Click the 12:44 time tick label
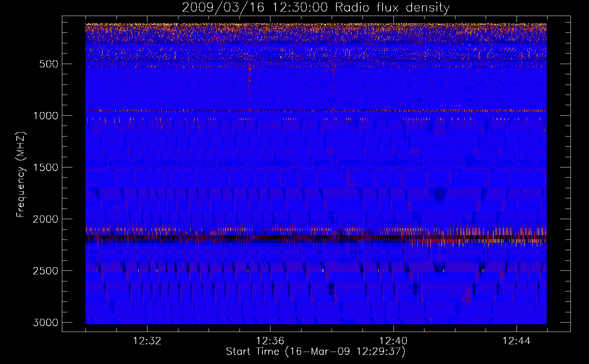This screenshot has height=364, width=589. coord(517,341)
